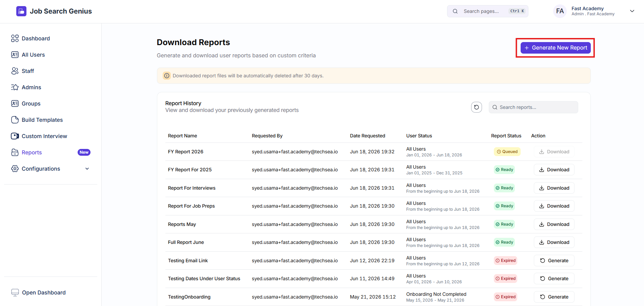
Task: Regenerate the Testing Email Link report
Action: click(554, 261)
